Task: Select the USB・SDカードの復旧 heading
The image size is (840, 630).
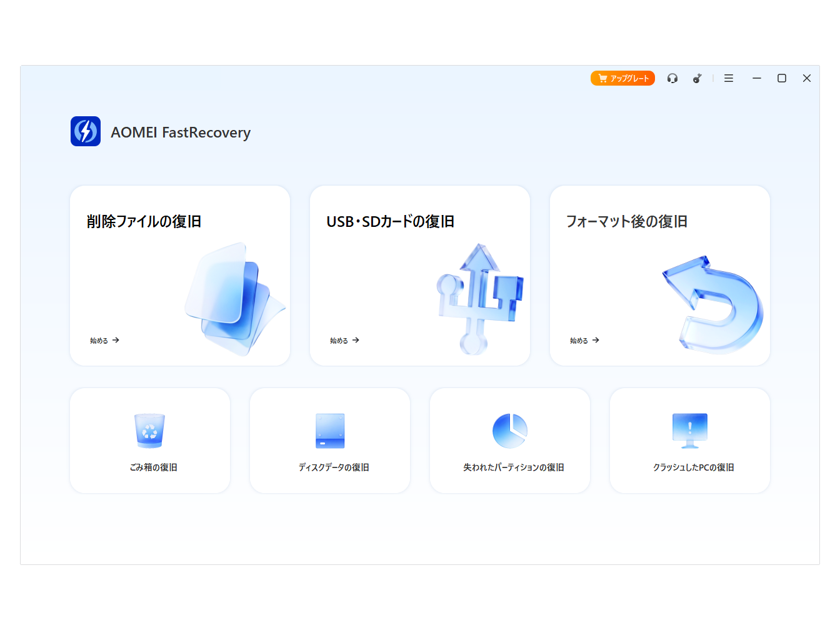Action: point(391,221)
